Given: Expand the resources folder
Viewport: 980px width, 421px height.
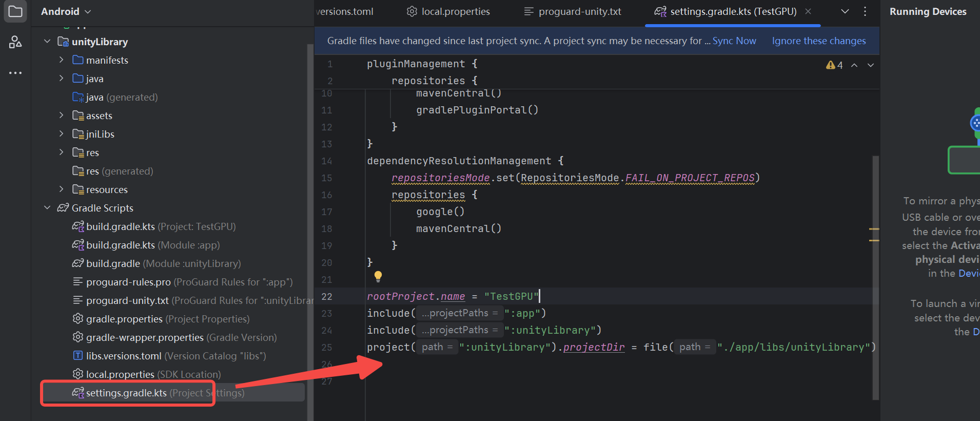Looking at the screenshot, I should pos(62,189).
